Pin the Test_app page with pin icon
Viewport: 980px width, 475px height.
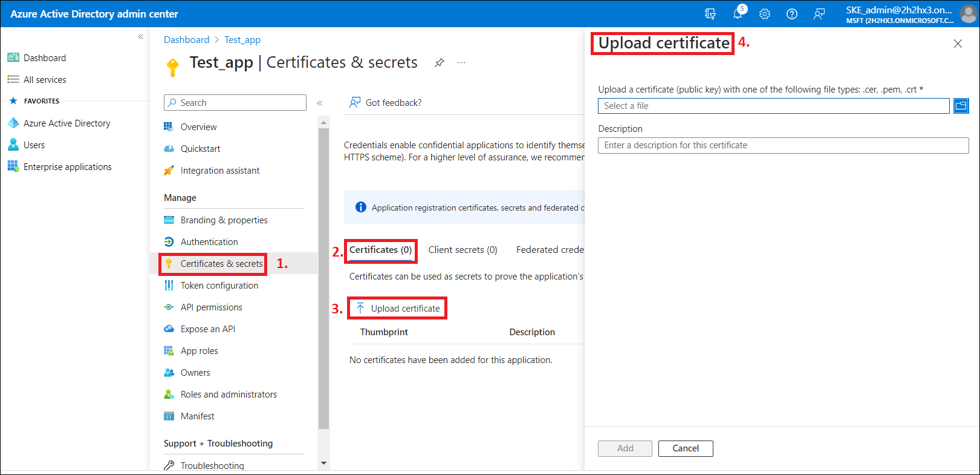tap(440, 63)
